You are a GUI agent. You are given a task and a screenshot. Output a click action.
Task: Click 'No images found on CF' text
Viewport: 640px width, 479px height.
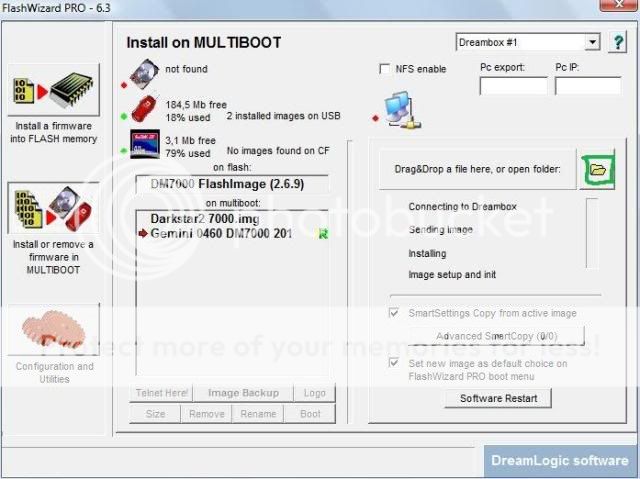pyautogui.click(x=278, y=151)
